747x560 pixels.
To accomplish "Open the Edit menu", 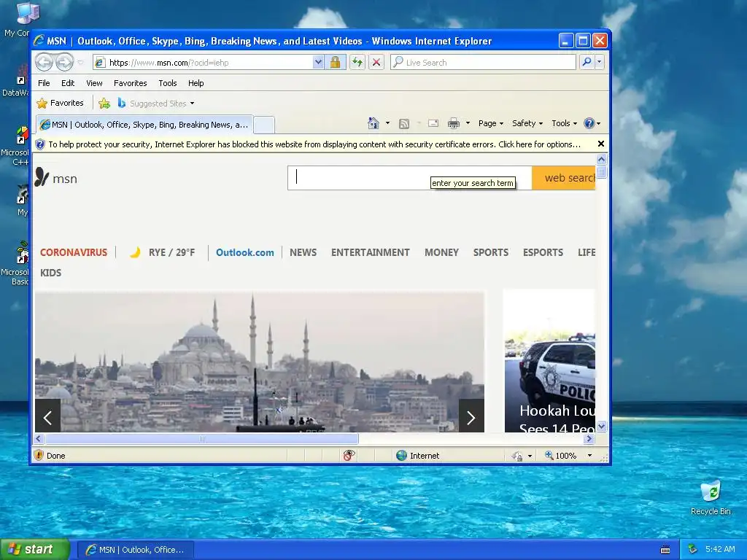I will [x=68, y=83].
